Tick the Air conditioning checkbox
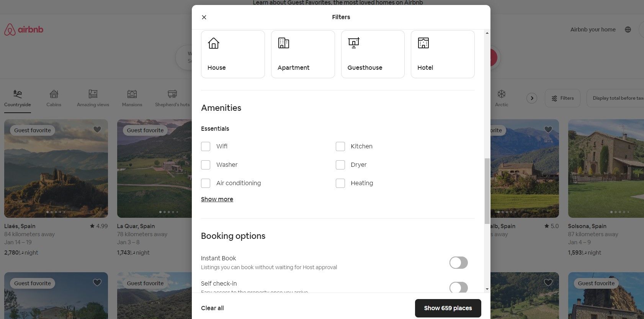 (206, 183)
